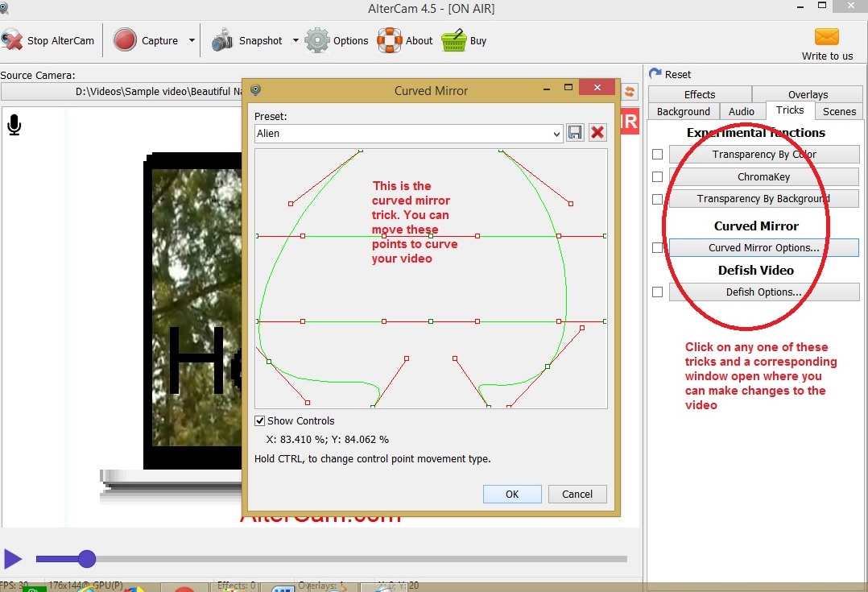Enable the Curved Mirror Options checkbox
This screenshot has height=592, width=868.
657,247
